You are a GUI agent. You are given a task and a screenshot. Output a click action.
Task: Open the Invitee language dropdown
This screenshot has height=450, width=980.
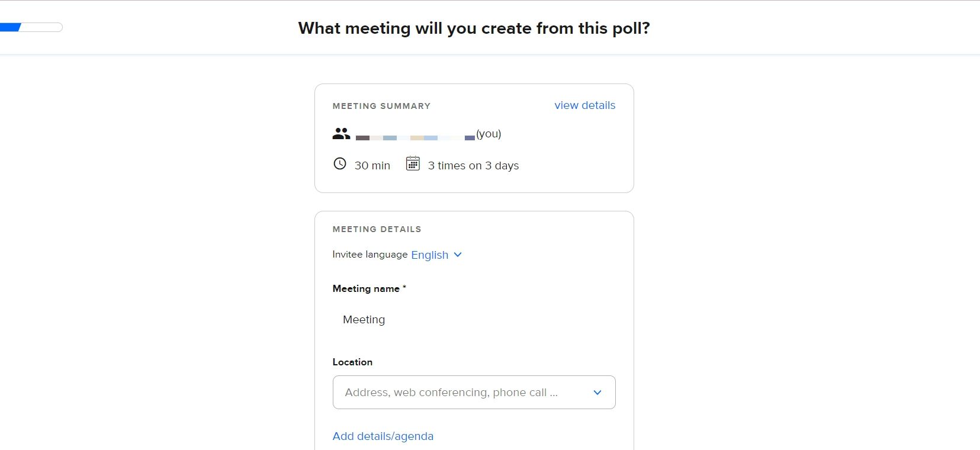tap(429, 255)
